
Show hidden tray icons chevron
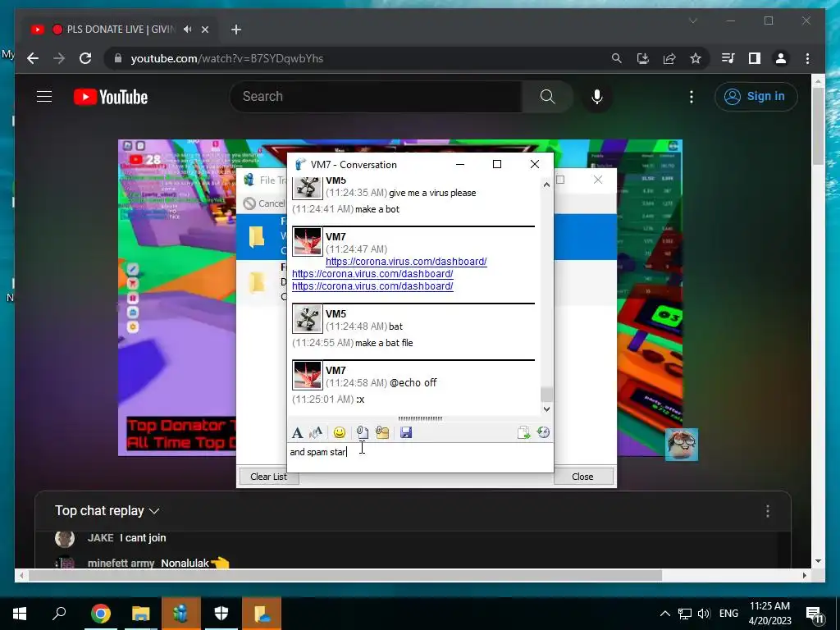click(x=664, y=614)
